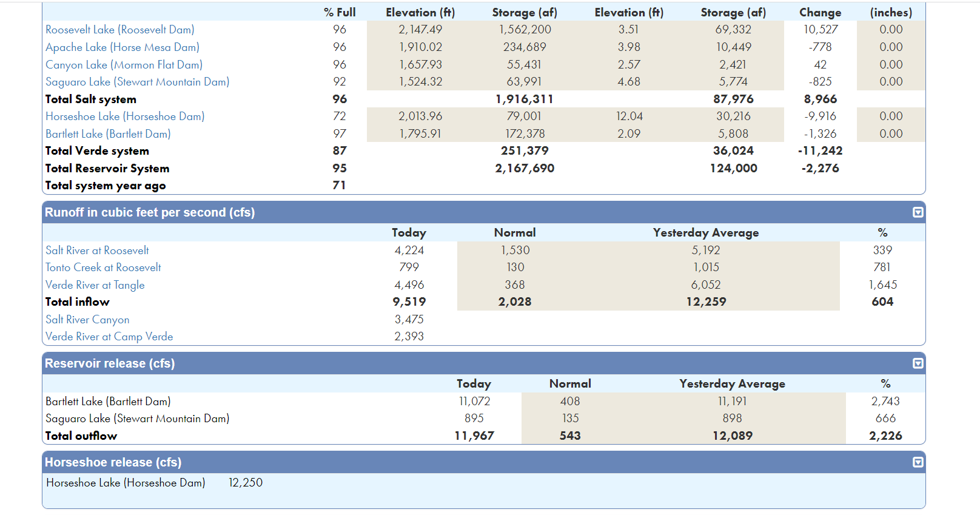
Task: Click the Horseshoe release (cfs) header title
Action: (113, 462)
